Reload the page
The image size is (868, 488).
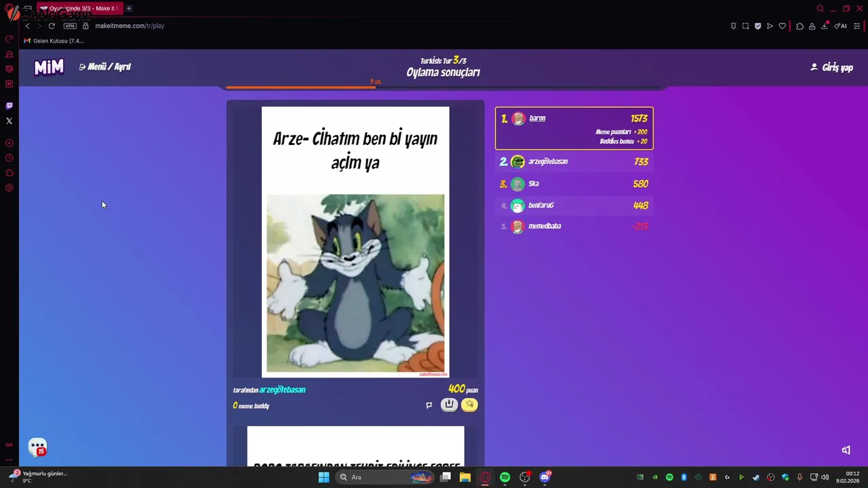click(52, 26)
